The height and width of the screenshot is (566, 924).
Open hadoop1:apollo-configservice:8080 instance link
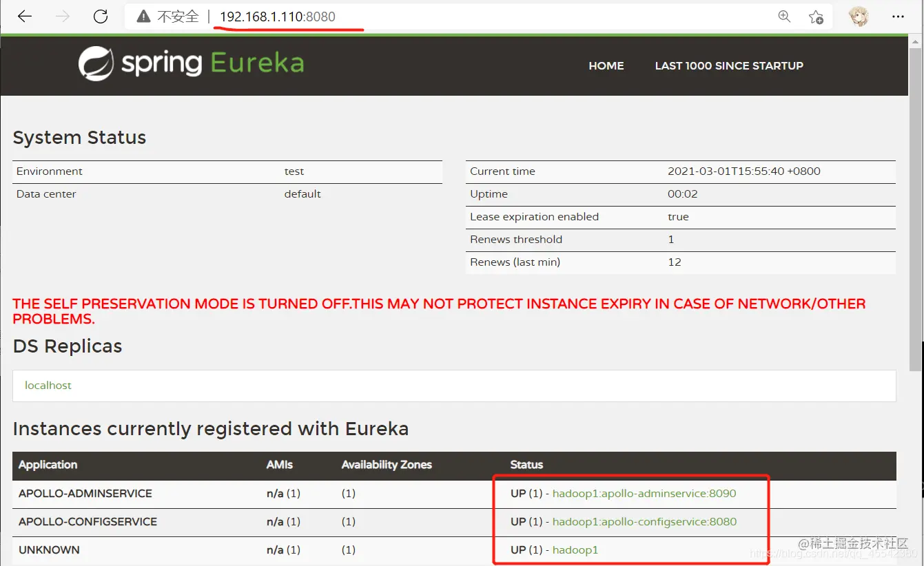point(644,522)
